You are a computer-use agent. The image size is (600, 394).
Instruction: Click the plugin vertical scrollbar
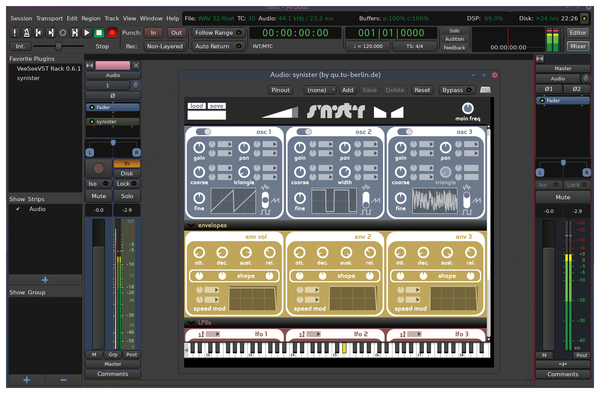tap(489, 233)
